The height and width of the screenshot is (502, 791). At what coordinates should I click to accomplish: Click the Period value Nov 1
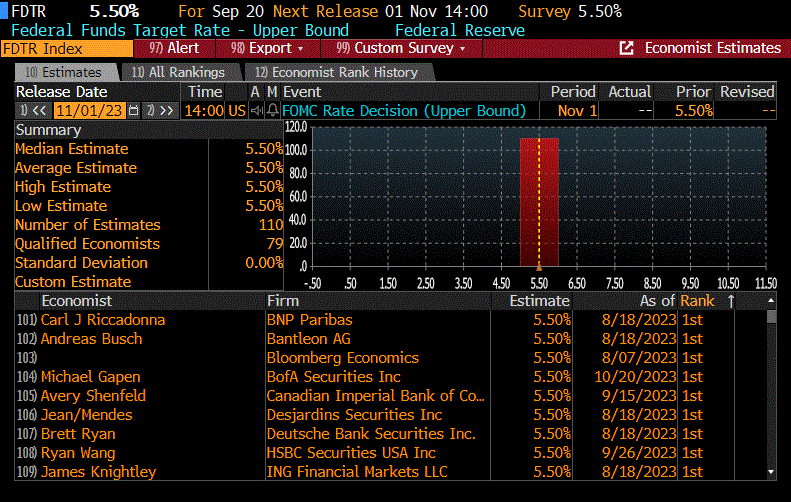[578, 110]
